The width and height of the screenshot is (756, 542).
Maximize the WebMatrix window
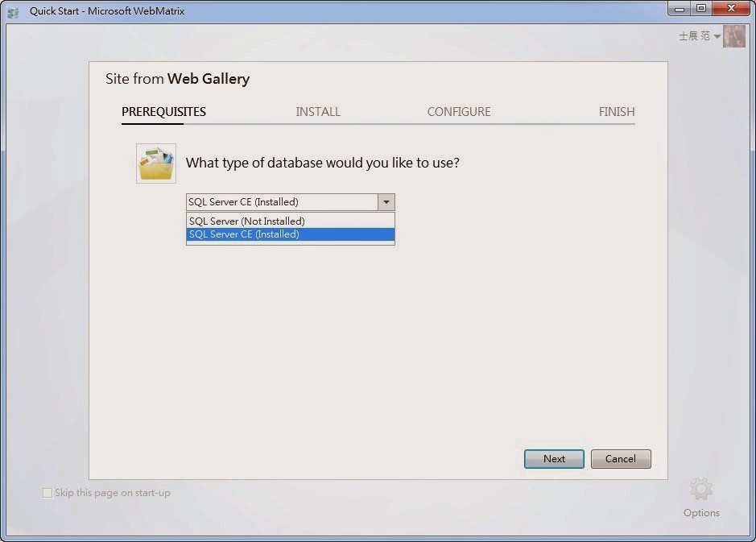(x=701, y=9)
